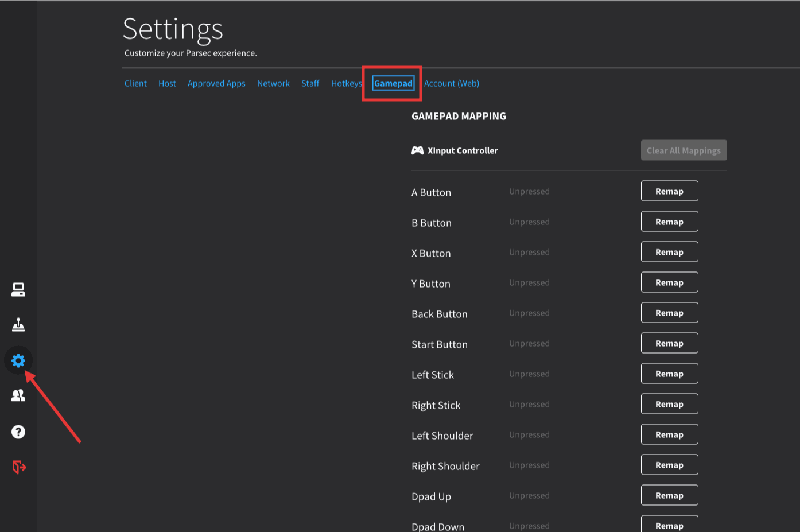
Task: Select the Network settings tab
Action: click(x=273, y=84)
